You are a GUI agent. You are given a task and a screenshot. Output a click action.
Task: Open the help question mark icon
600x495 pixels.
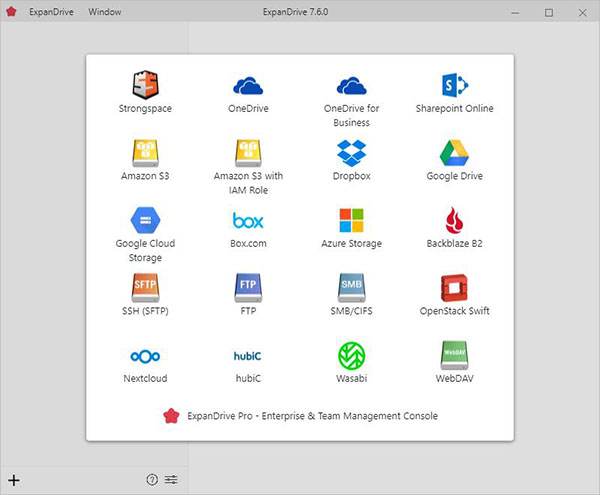152,480
